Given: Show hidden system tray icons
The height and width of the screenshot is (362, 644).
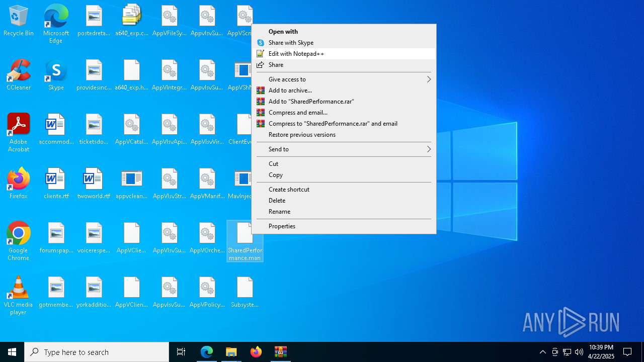Looking at the screenshot, I should point(542,352).
